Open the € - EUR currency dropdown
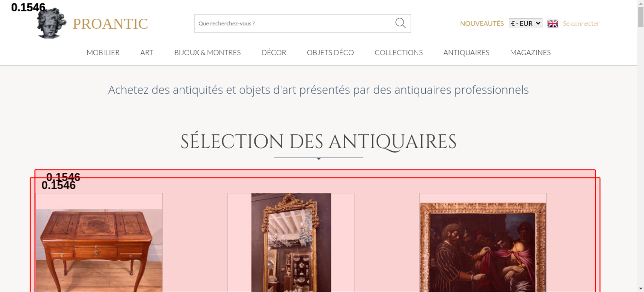The height and width of the screenshot is (292, 644). click(x=526, y=23)
